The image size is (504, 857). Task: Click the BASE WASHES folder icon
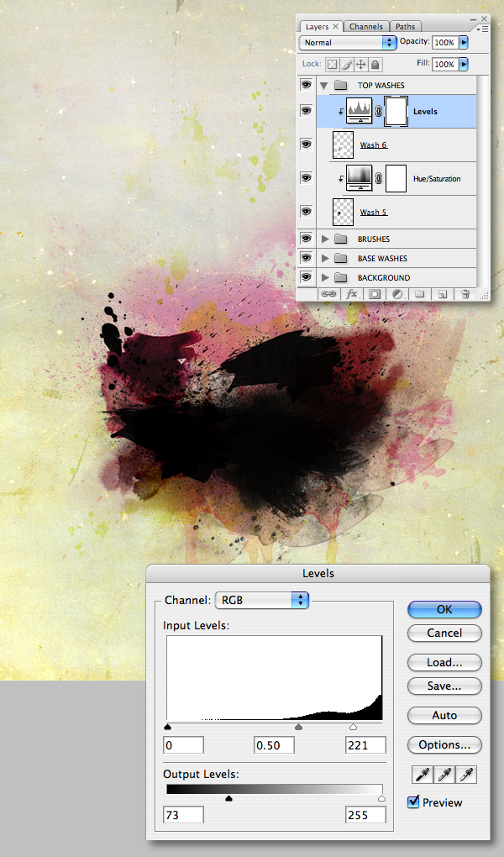[341, 258]
